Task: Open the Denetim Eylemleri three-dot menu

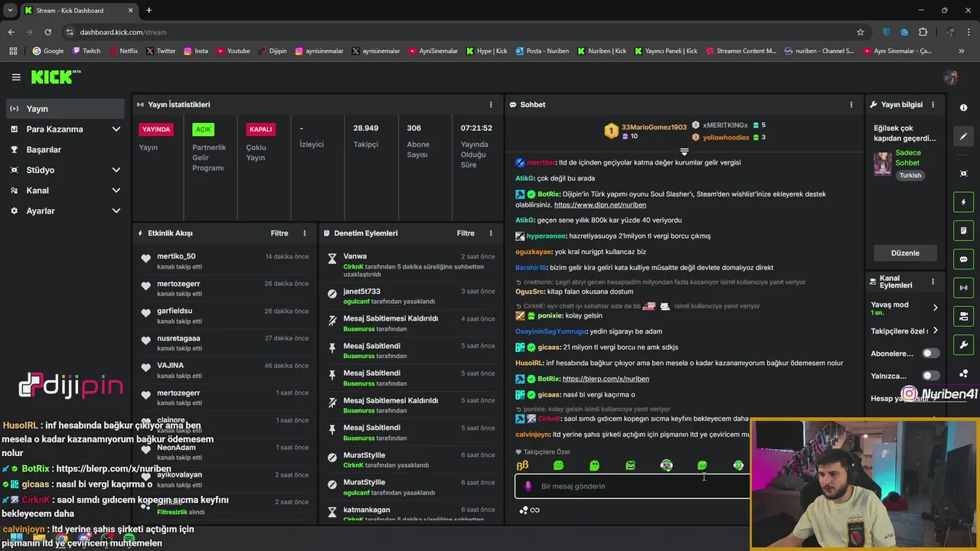Action: tap(491, 233)
